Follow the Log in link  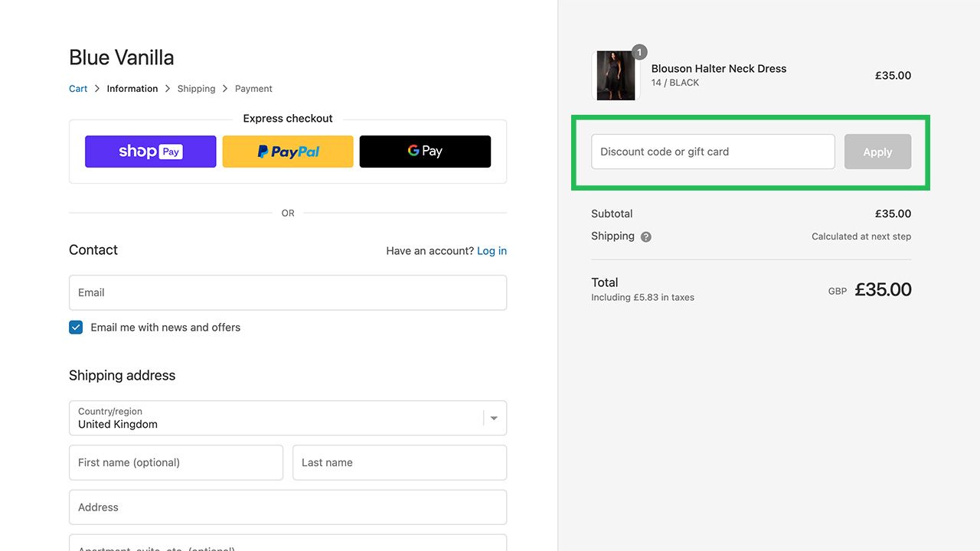click(x=492, y=251)
